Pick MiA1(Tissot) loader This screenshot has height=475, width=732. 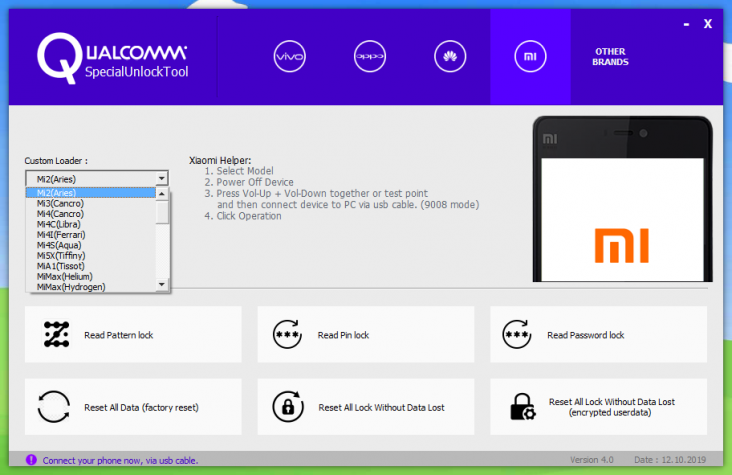click(x=91, y=266)
